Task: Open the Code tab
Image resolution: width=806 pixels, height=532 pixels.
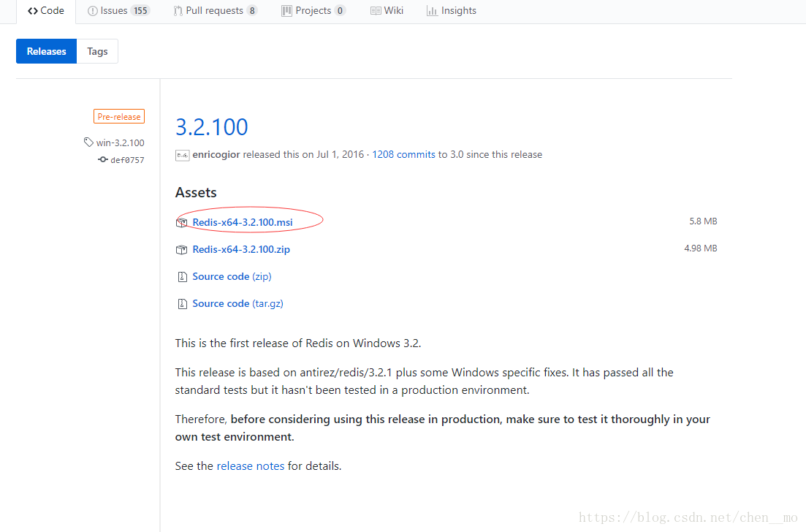Action: pos(46,11)
